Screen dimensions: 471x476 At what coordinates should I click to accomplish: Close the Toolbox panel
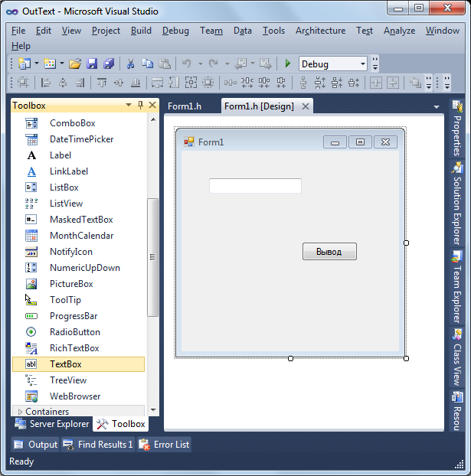point(152,105)
